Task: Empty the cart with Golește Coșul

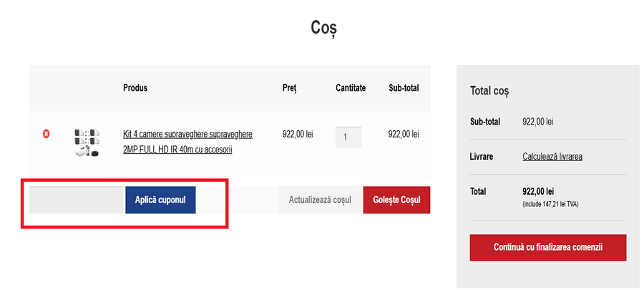Action: 396,200
